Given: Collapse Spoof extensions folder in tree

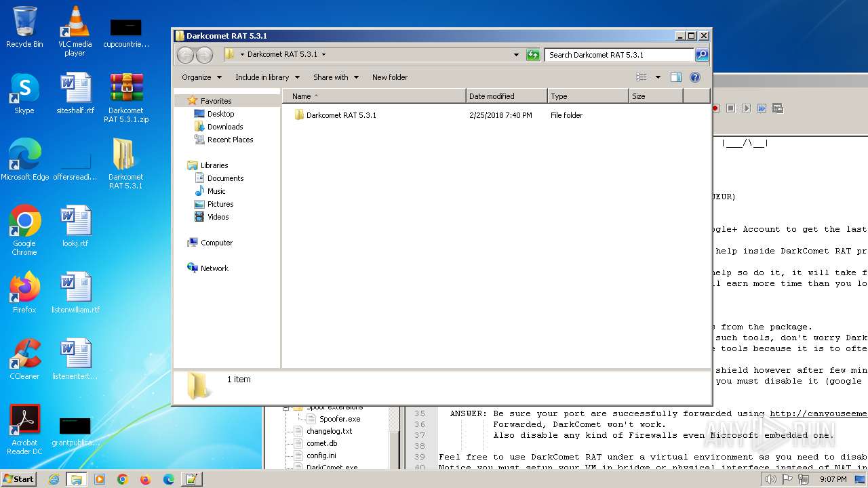Looking at the screenshot, I should click(286, 407).
